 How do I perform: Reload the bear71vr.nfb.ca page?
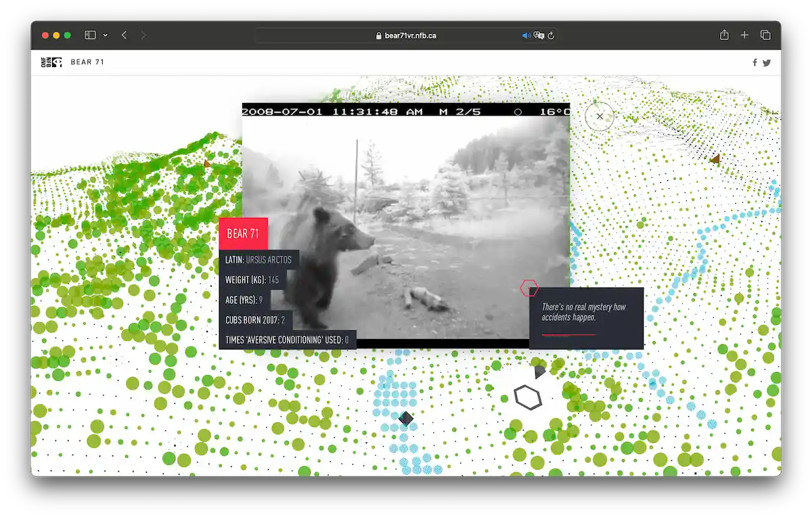point(551,35)
